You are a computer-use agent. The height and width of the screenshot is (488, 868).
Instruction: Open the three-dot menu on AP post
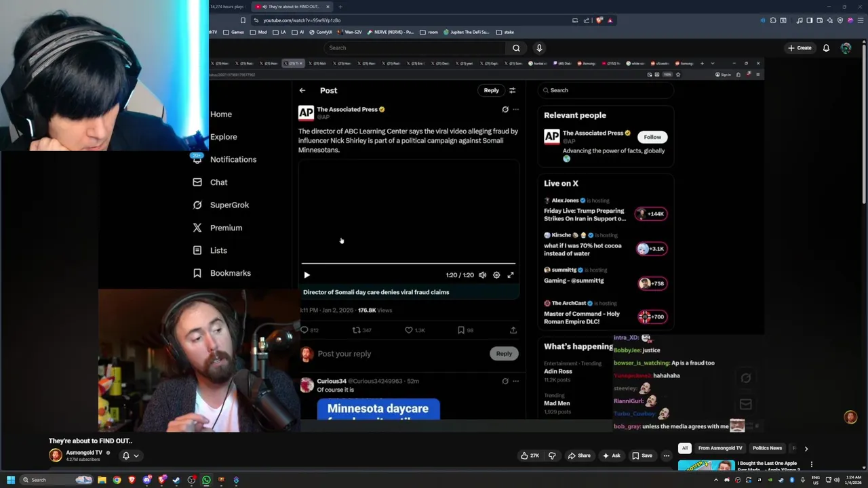(x=515, y=109)
